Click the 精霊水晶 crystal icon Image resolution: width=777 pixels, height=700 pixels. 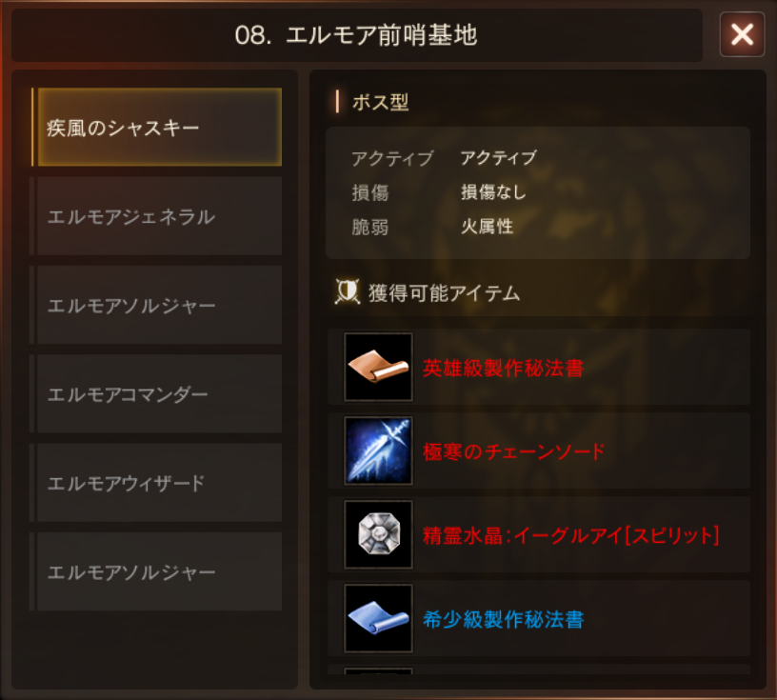[378, 534]
